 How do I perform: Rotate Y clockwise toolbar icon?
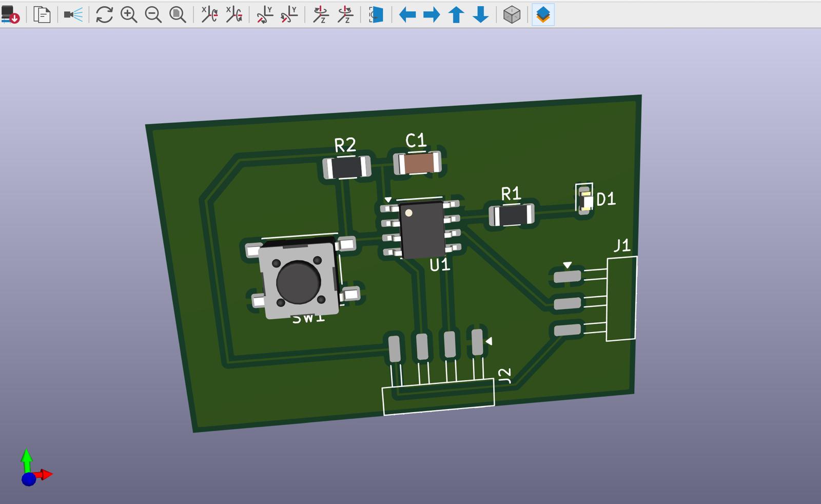265,14
